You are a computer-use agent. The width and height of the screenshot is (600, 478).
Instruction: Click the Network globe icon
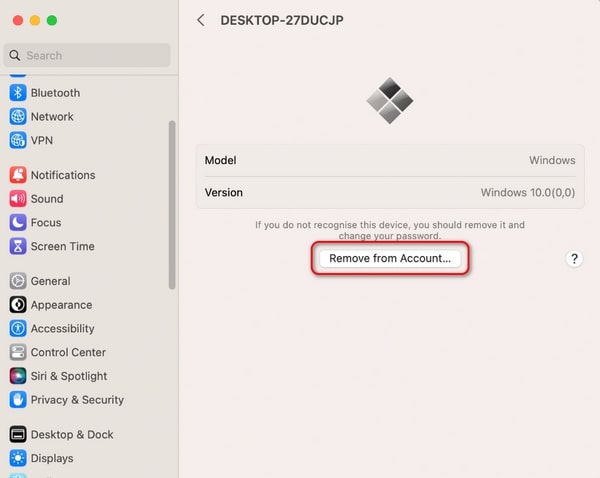point(18,117)
